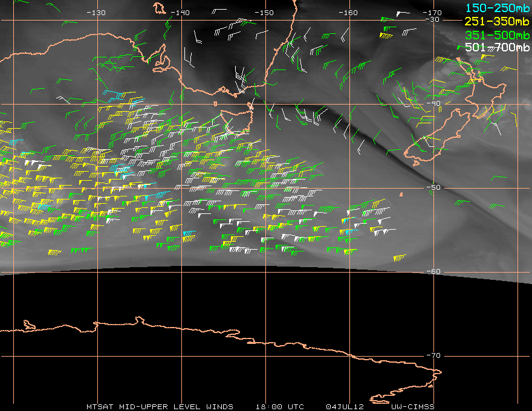The image size is (532, 411).
Task: Click the -60 latitude label
Action: 433,271
